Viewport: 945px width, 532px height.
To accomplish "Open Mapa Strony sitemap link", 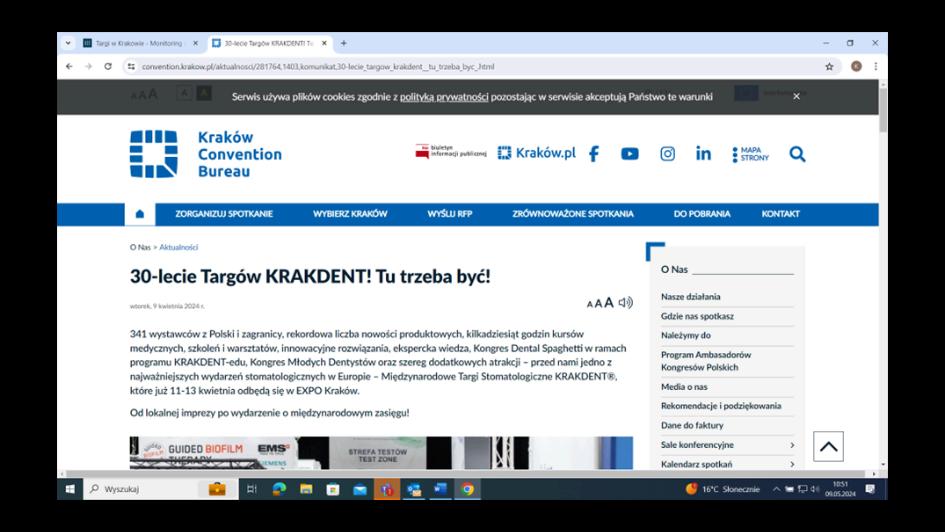I will coord(750,154).
